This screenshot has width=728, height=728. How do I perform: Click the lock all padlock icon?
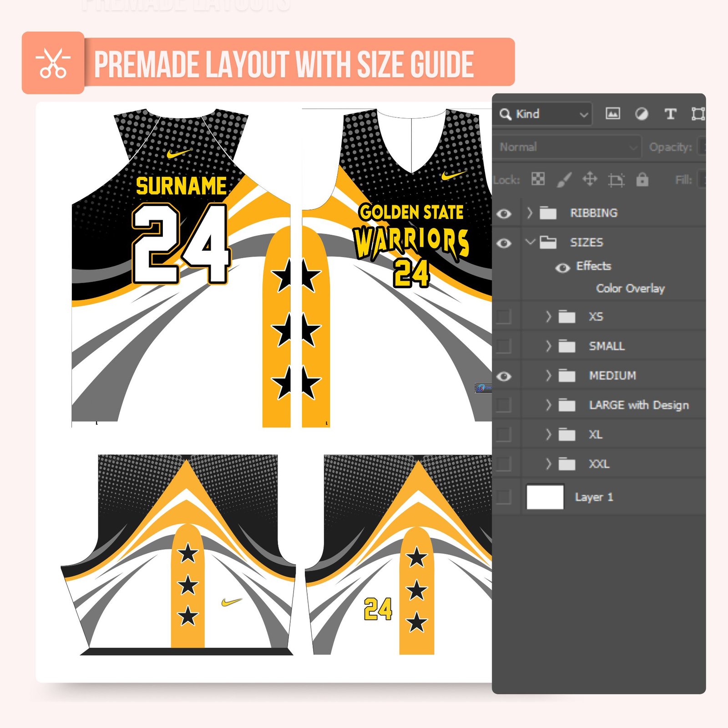[x=642, y=180]
